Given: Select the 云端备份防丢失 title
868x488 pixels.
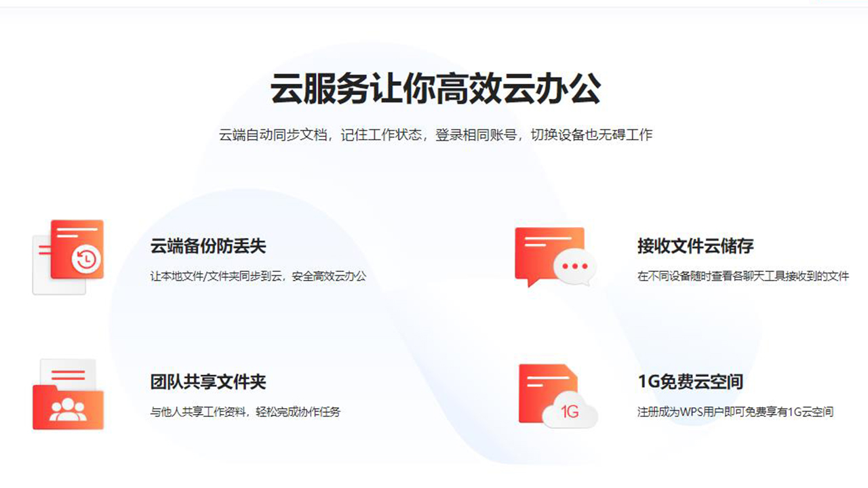Looking at the screenshot, I should point(208,246).
